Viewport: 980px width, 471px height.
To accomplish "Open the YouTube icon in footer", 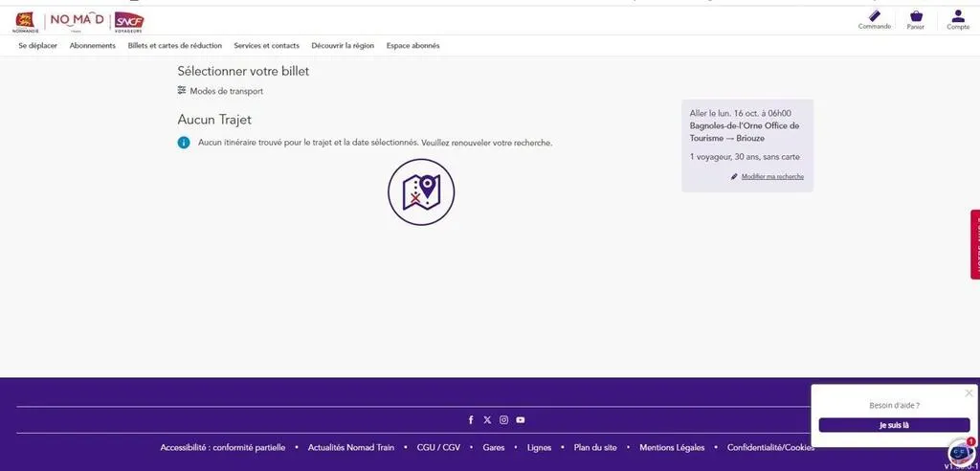I will (521, 420).
